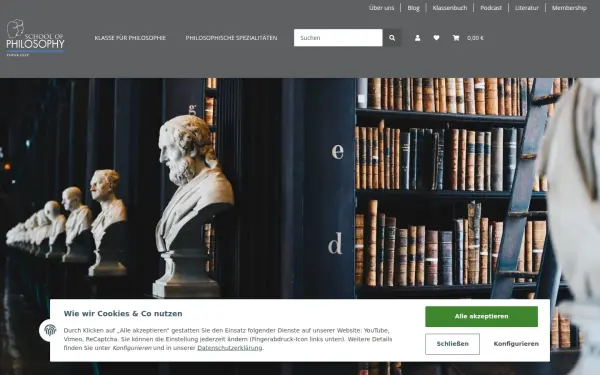Open the Klassenbuch link

pos(450,8)
